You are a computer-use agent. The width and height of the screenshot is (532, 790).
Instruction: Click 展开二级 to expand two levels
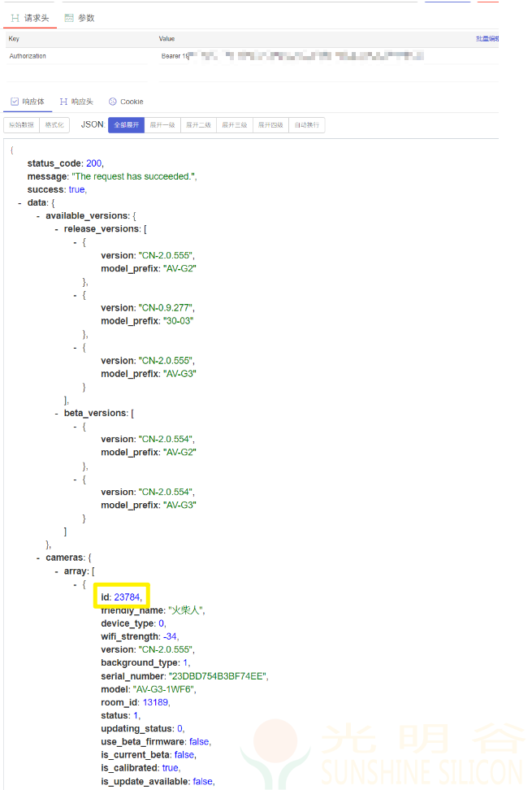pyautogui.click(x=198, y=125)
